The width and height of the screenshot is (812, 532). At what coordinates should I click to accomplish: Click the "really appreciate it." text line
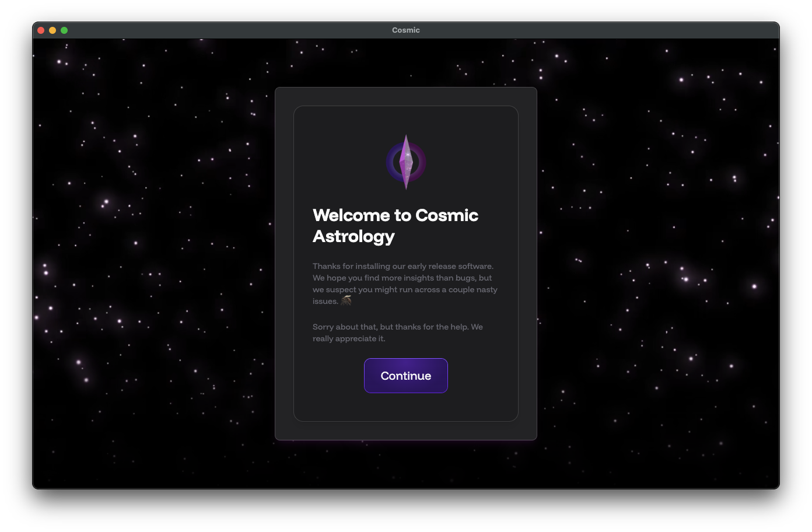click(349, 338)
